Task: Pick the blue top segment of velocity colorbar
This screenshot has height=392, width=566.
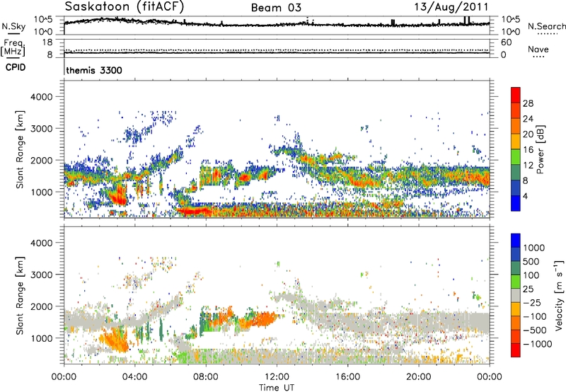Action: pos(516,241)
